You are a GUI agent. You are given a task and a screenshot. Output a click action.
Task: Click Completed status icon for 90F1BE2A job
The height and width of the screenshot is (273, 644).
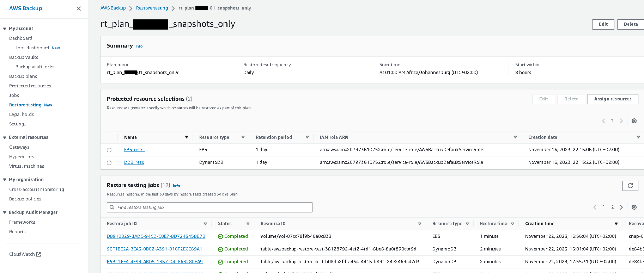tap(220, 249)
